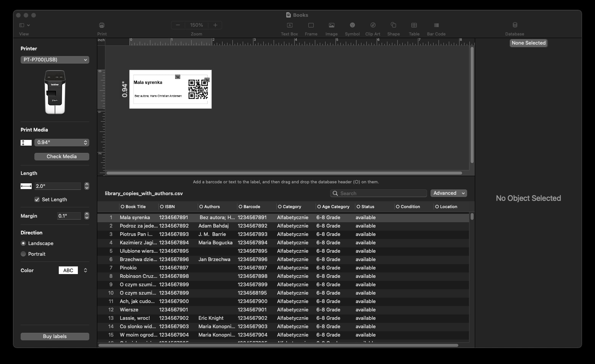Open the PT-P700(USB) printer dropdown

[55, 59]
